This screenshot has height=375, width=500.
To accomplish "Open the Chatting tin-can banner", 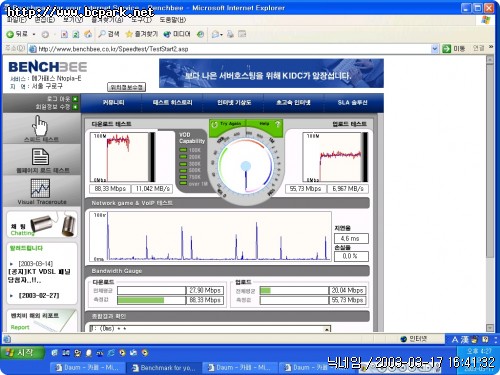I will [x=42, y=225].
